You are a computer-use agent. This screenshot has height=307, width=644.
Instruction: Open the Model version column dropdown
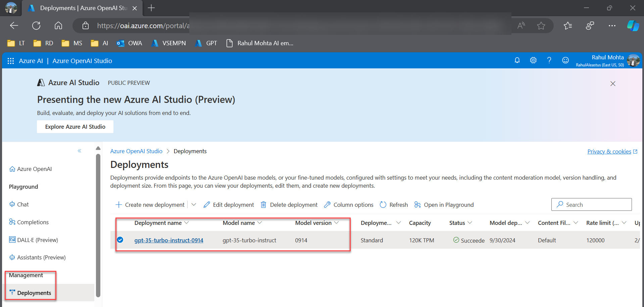point(336,223)
